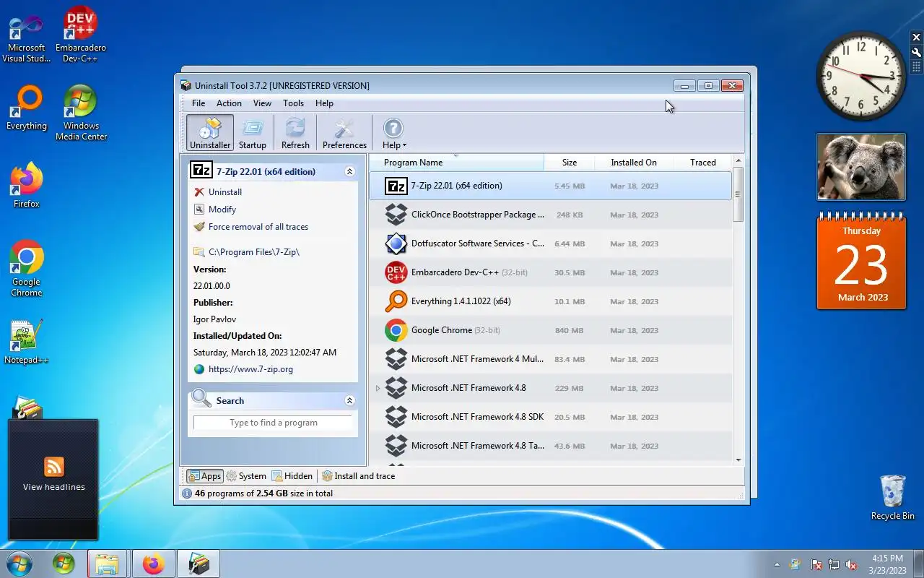The width and height of the screenshot is (924, 578).
Task: Click the status bar info icon
Action: click(x=187, y=493)
